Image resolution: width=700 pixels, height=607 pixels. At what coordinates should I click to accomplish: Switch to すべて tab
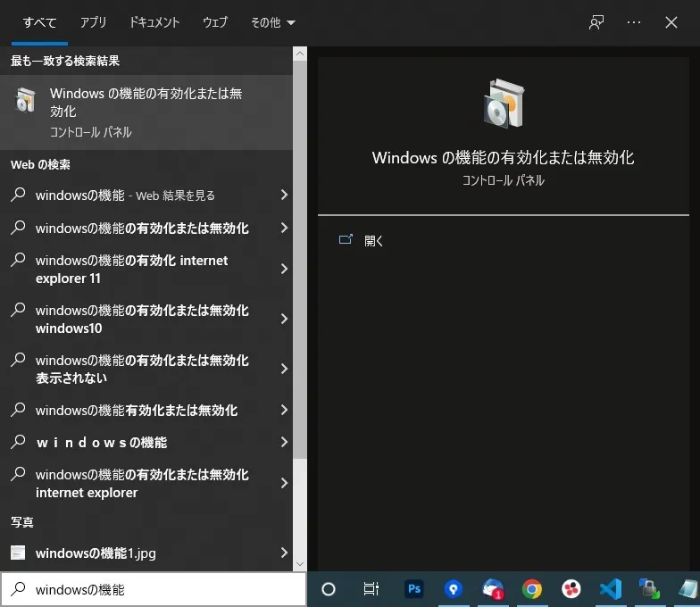(39, 22)
